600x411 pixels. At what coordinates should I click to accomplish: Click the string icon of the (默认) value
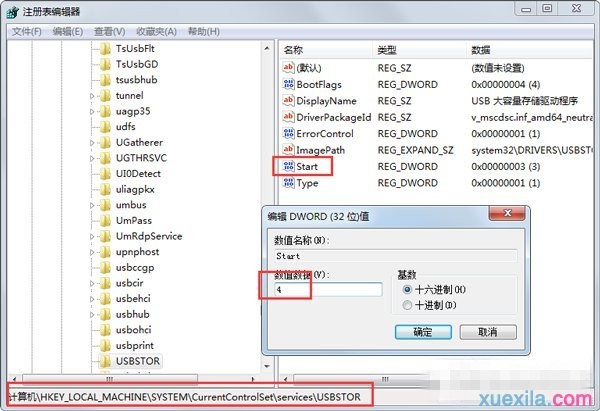(x=288, y=68)
